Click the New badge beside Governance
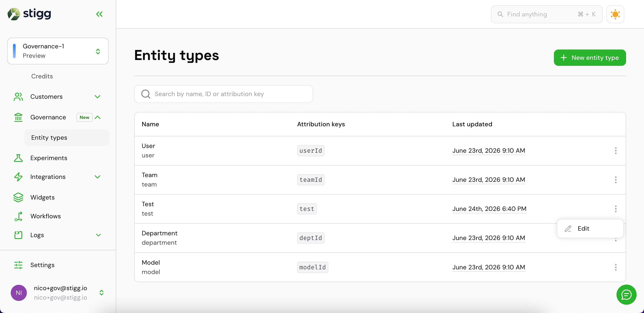 pos(84,117)
